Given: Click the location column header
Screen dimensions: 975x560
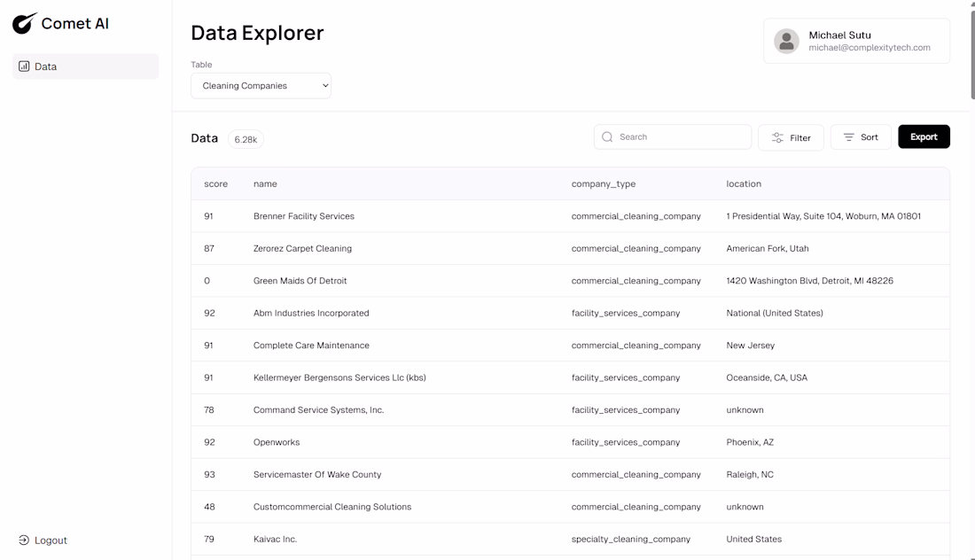Looking at the screenshot, I should [x=744, y=184].
